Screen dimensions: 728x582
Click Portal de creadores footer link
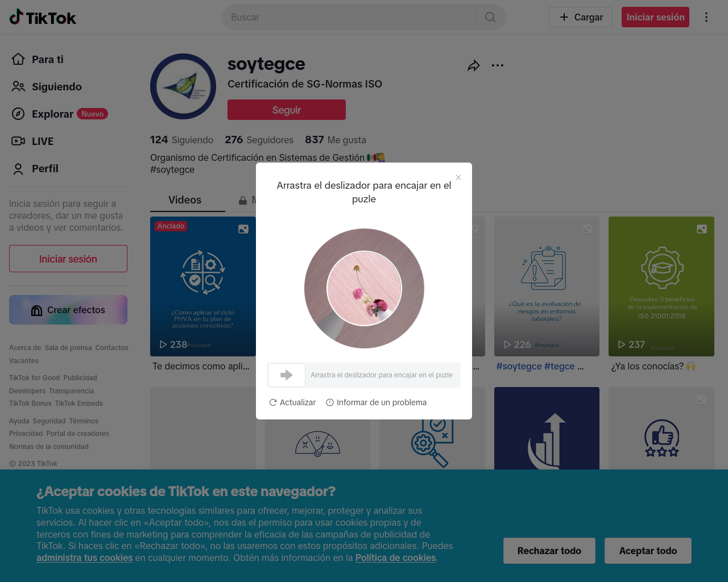pos(77,434)
